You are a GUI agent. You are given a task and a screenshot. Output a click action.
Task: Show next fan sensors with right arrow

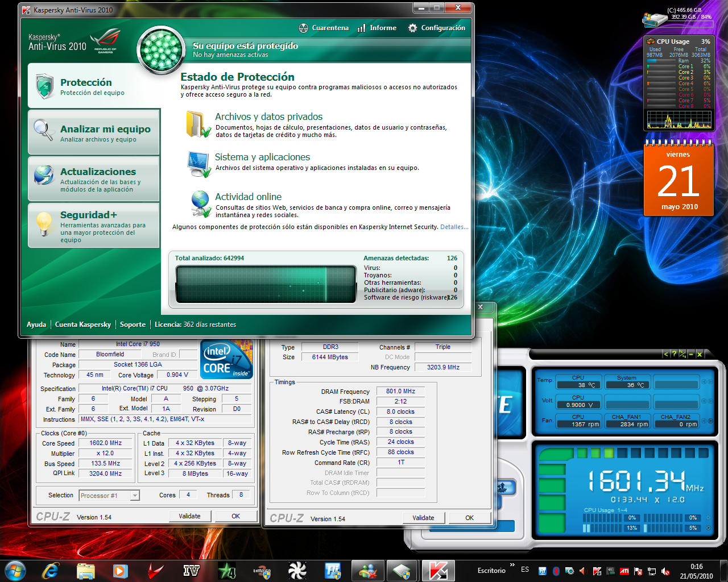(710, 421)
